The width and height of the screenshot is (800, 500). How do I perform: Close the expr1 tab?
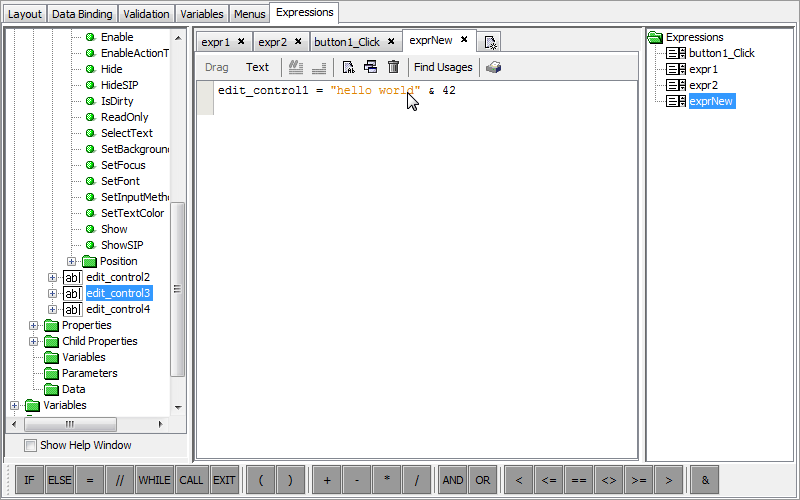pyautogui.click(x=240, y=41)
